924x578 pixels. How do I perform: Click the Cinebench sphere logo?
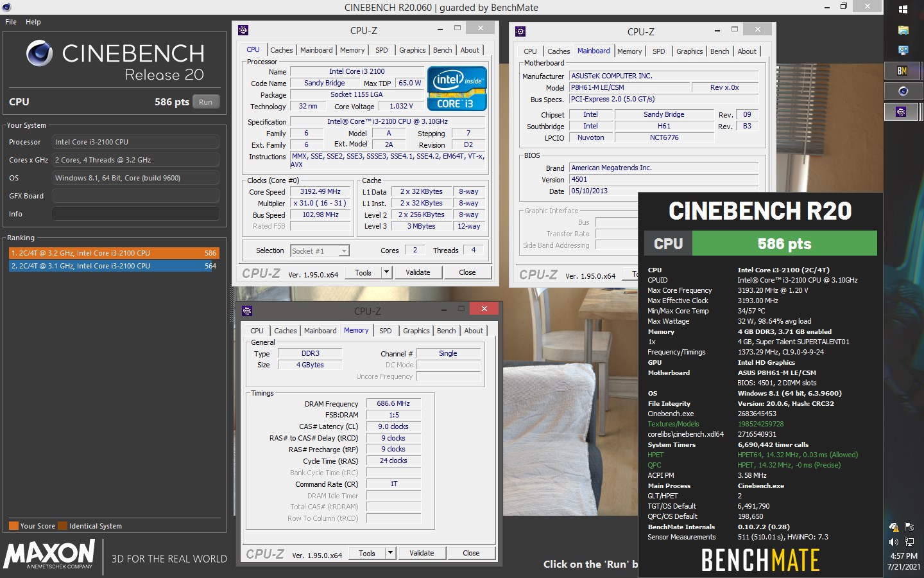[39, 53]
